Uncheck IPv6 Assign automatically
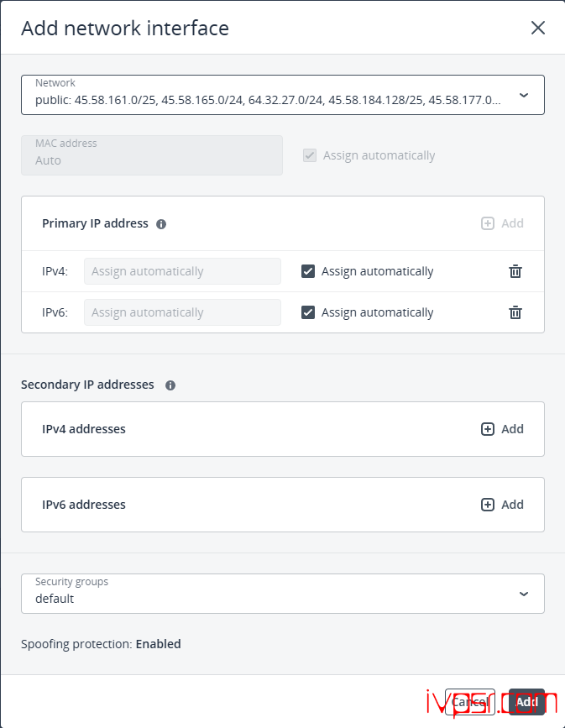The height and width of the screenshot is (728, 565). pos(308,312)
